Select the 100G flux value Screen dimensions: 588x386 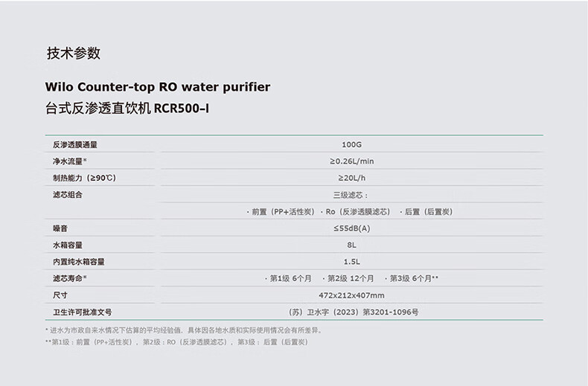coord(351,144)
